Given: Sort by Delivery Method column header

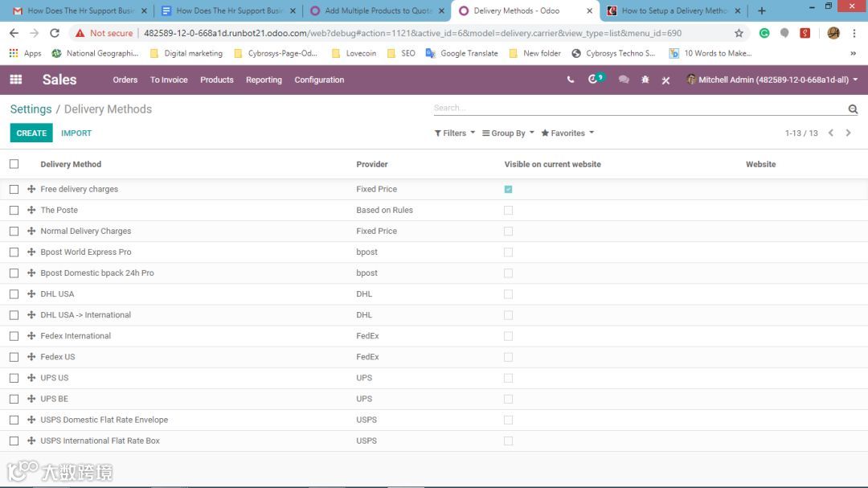Looking at the screenshot, I should 71,165.
